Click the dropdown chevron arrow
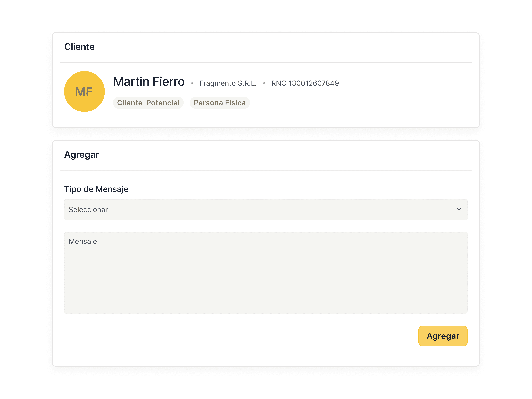The width and height of the screenshot is (532, 399). coord(459,210)
